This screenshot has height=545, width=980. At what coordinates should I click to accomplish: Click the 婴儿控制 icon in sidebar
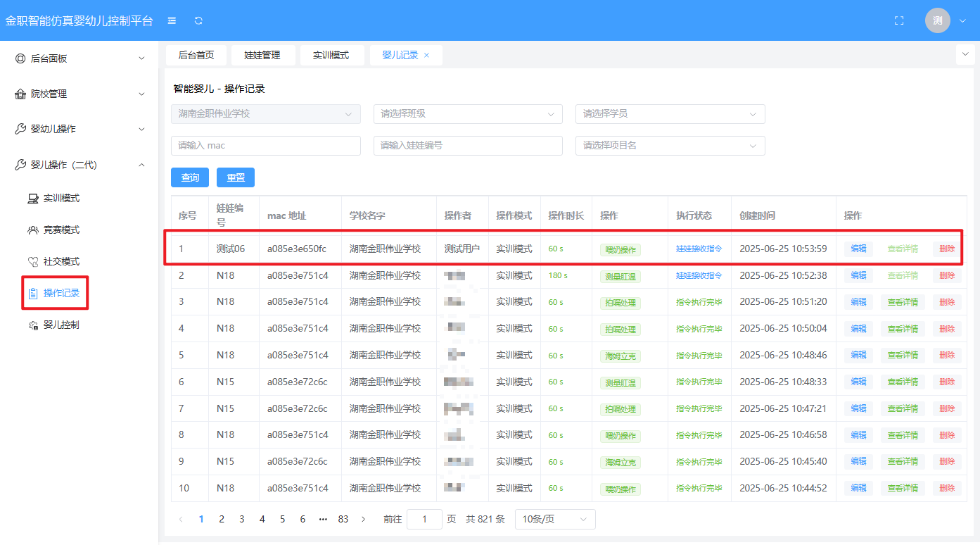(x=33, y=325)
